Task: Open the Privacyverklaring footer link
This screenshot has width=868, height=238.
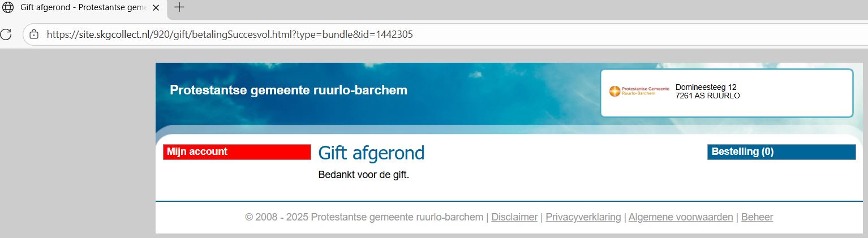Action: [x=583, y=217]
